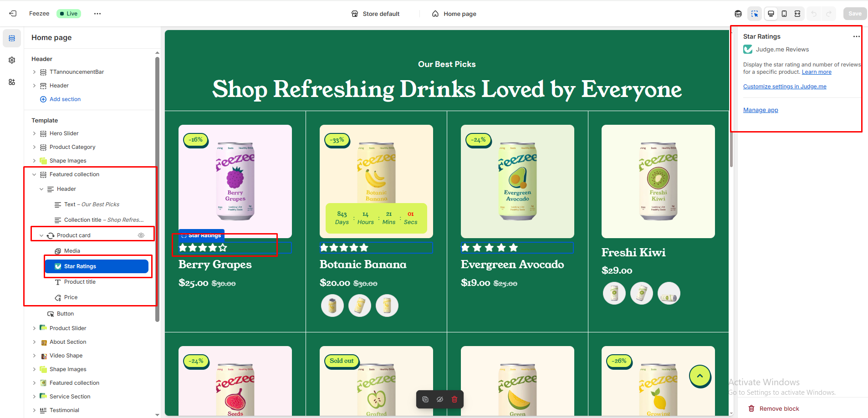Collapse the Featured collection section
868x418 pixels.
pos(34,174)
